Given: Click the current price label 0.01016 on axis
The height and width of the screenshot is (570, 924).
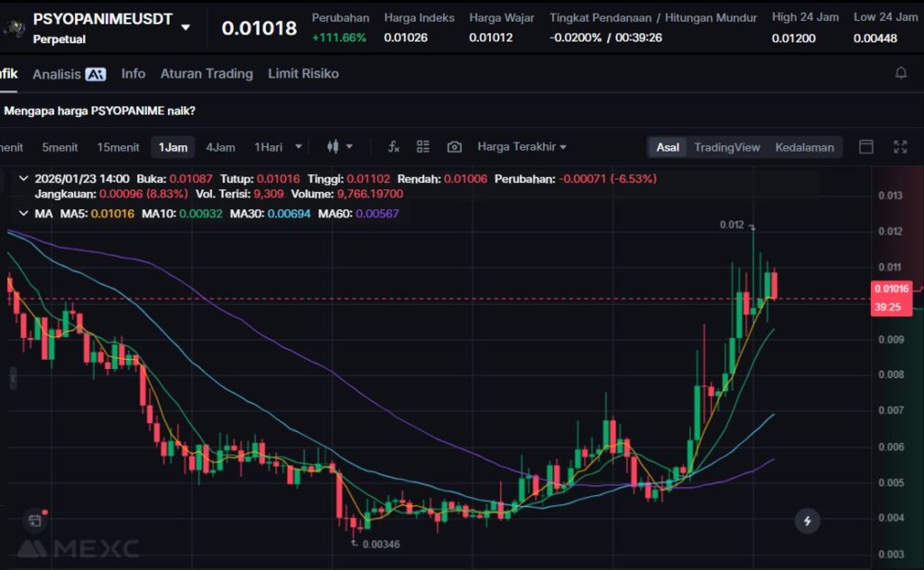Looking at the screenshot, I should [891, 289].
